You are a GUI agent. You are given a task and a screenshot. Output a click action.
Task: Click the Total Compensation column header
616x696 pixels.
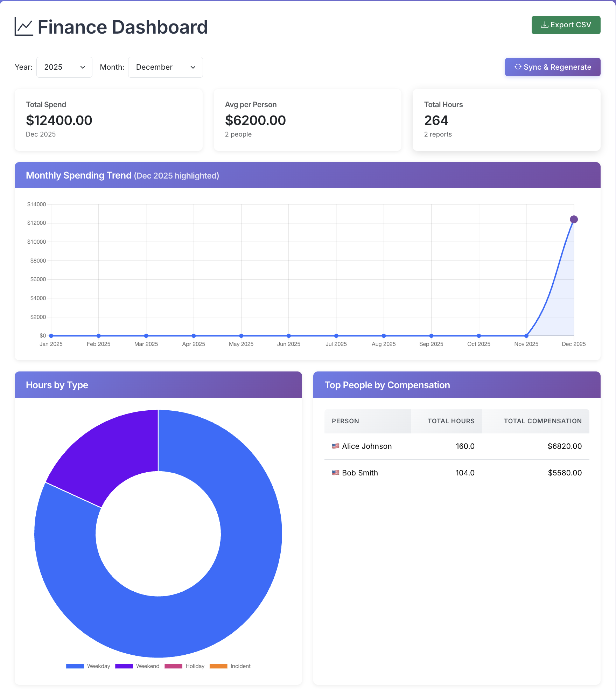(542, 421)
